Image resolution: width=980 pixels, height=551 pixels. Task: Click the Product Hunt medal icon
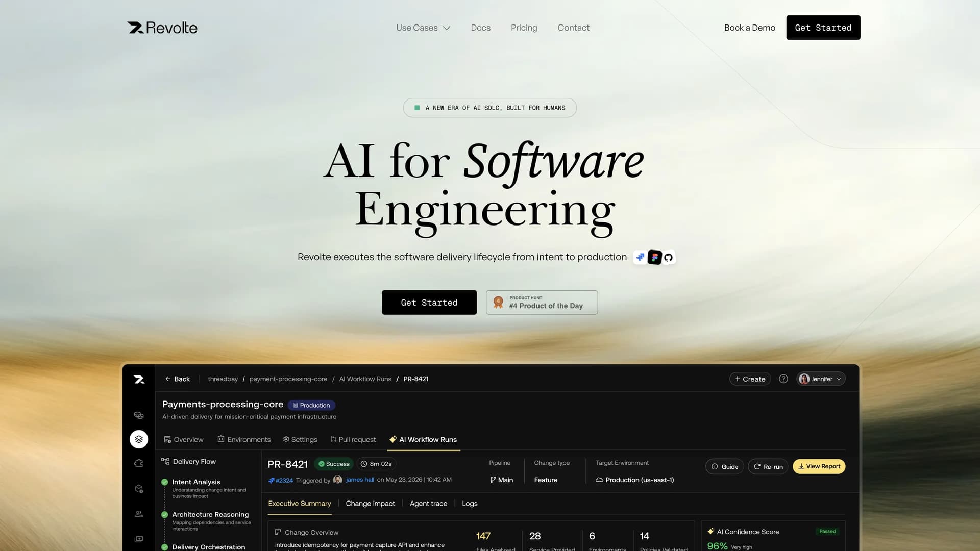[x=498, y=303]
